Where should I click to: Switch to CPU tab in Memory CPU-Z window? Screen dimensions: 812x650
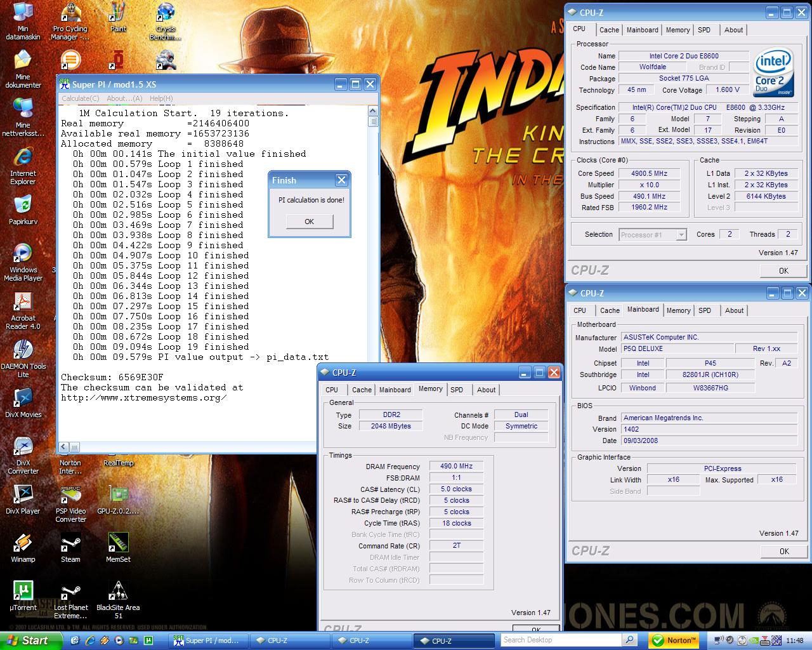332,390
